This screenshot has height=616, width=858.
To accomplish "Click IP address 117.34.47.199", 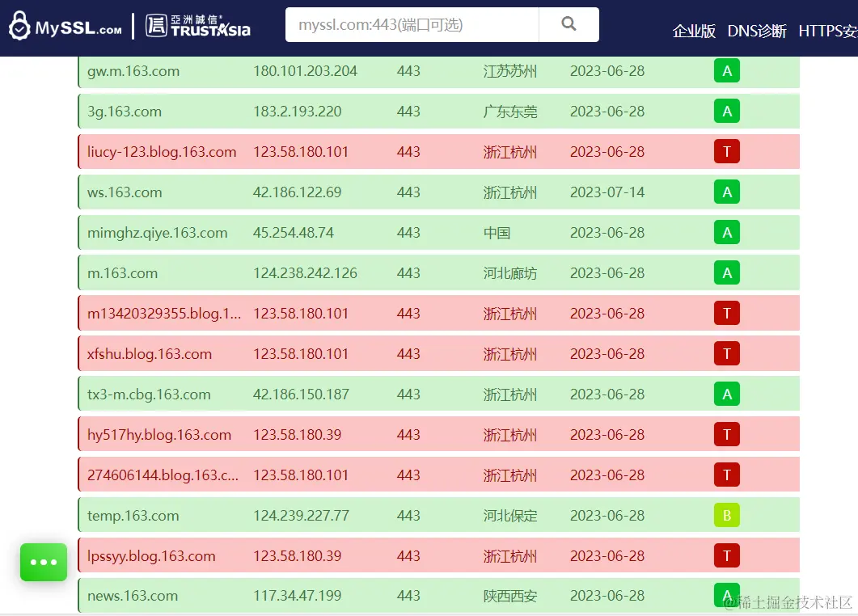I will pyautogui.click(x=297, y=596).
